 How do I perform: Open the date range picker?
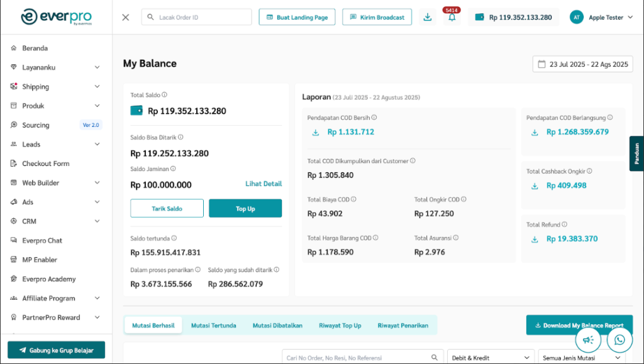click(582, 64)
